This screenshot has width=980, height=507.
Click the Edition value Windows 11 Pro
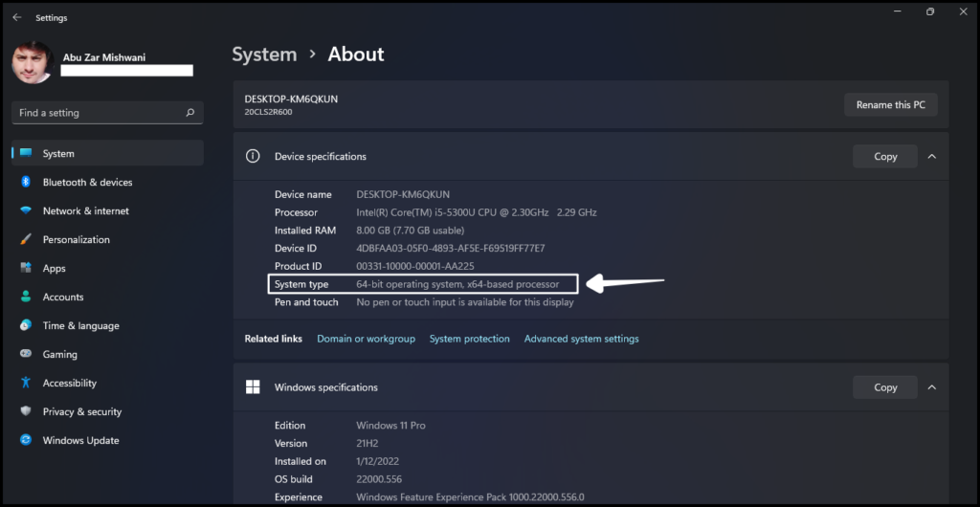[390, 425]
